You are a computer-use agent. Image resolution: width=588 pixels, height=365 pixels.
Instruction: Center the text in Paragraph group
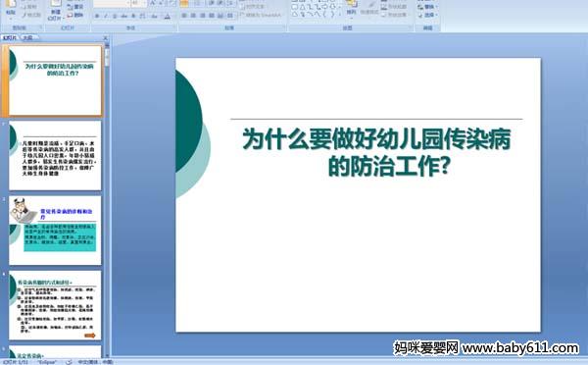pyautogui.click(x=193, y=16)
